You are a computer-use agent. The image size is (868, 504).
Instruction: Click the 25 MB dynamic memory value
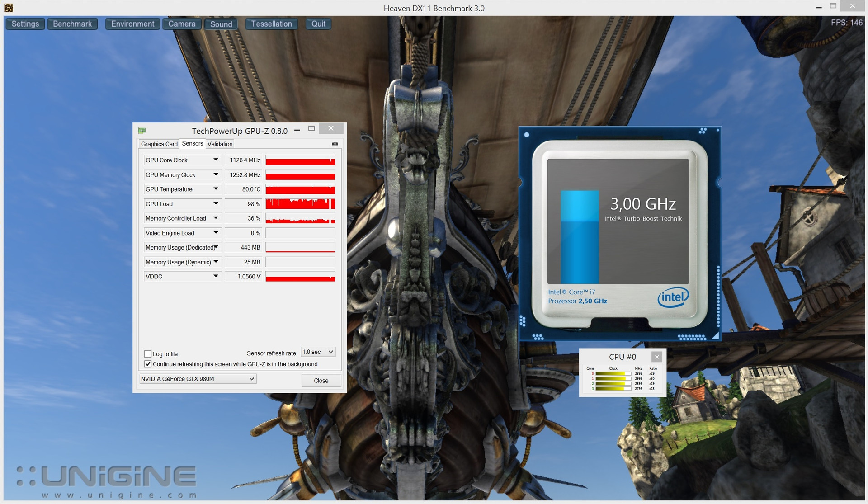243,262
